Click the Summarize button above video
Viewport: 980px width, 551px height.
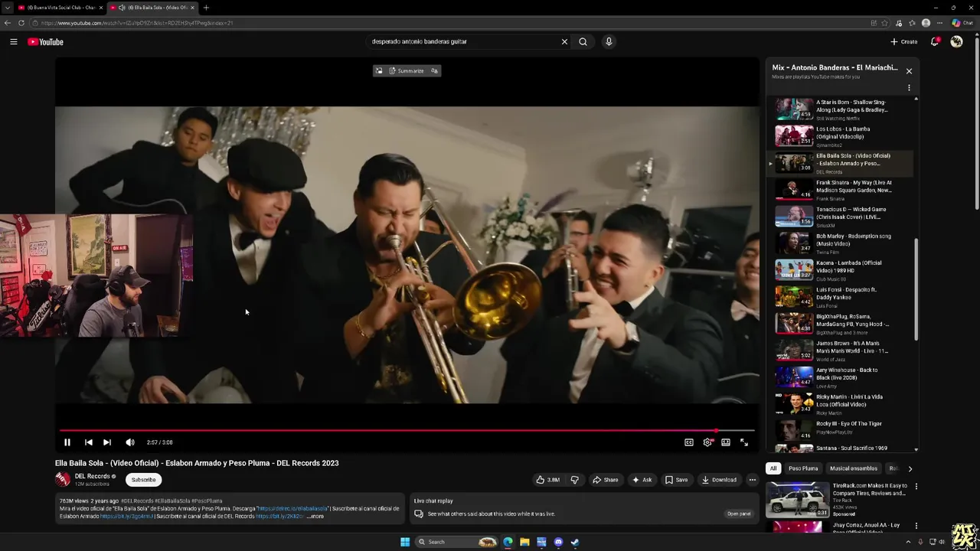[406, 71]
